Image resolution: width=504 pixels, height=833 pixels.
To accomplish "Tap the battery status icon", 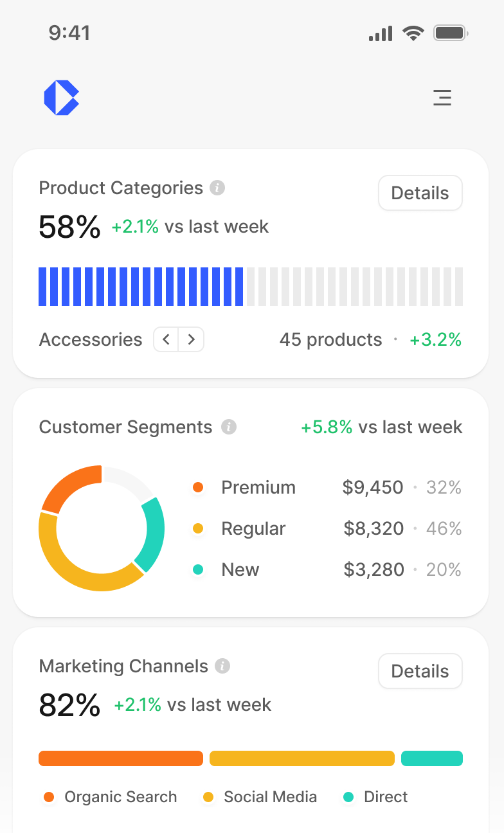I will tap(450, 33).
